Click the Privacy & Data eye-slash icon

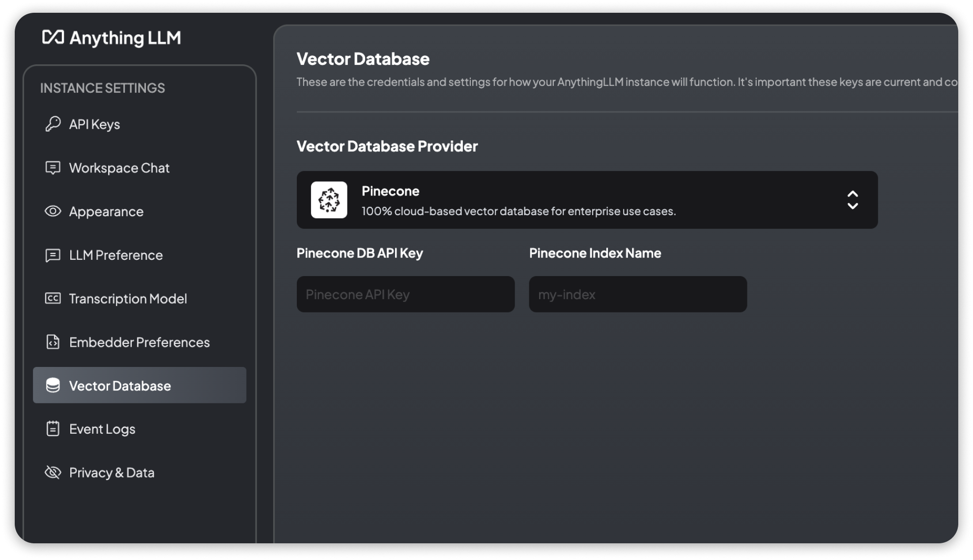coord(53,473)
